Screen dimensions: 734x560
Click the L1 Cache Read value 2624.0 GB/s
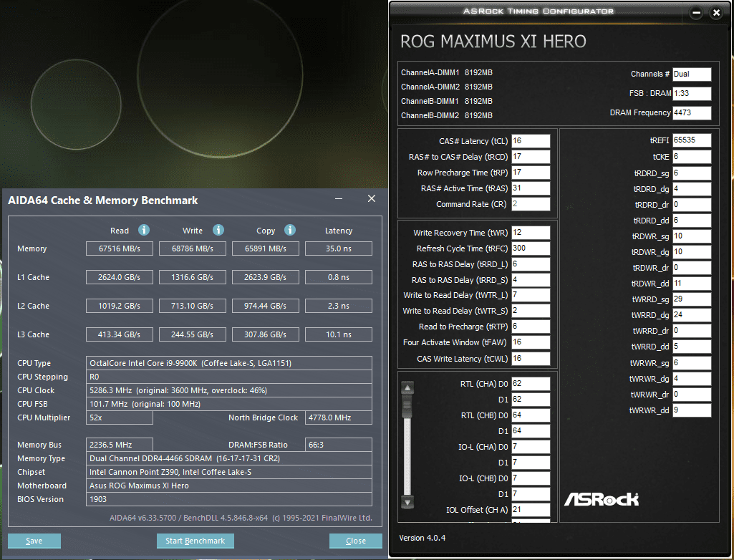(x=120, y=277)
